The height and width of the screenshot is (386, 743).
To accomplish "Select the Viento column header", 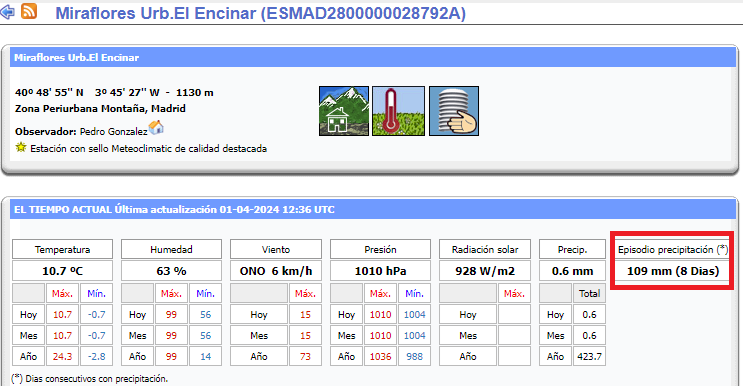I will pos(276,249).
